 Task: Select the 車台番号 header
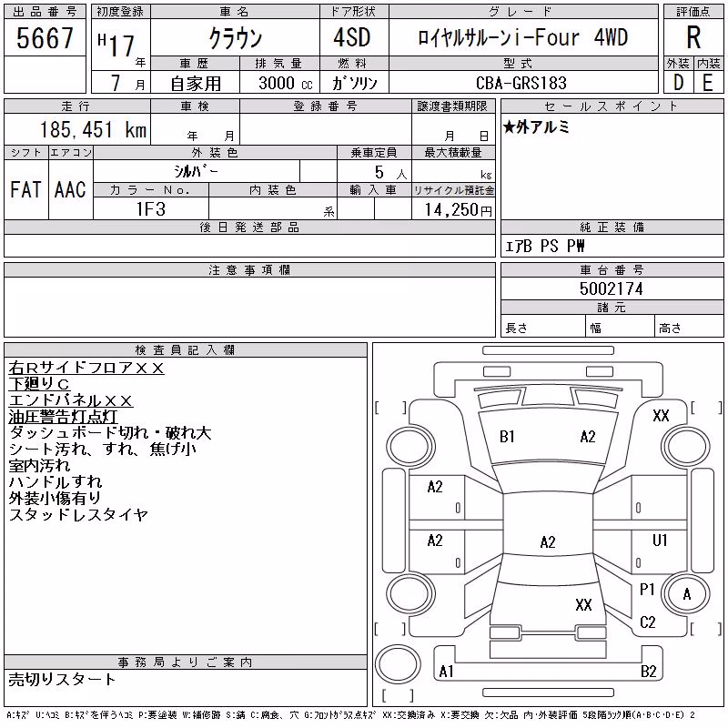(612, 269)
